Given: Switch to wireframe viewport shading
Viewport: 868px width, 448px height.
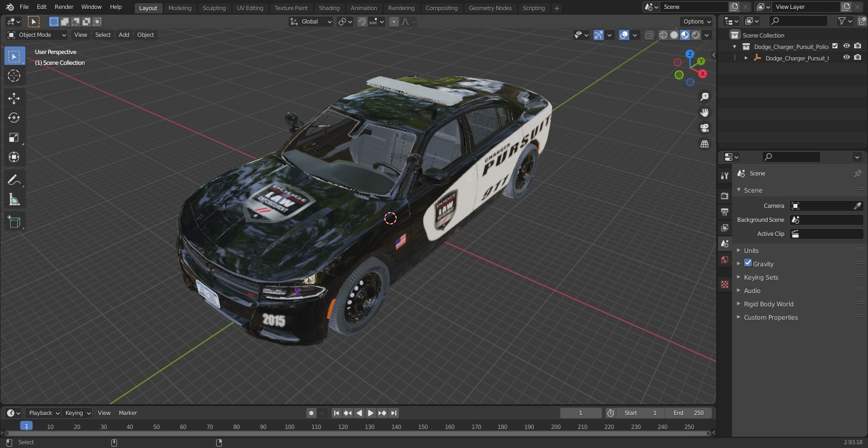Looking at the screenshot, I should tap(663, 35).
